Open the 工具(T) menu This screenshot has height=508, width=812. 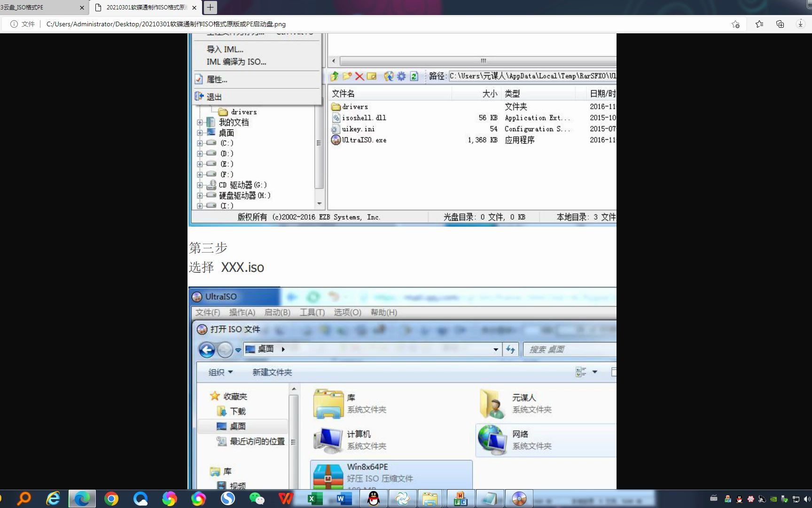click(x=312, y=312)
